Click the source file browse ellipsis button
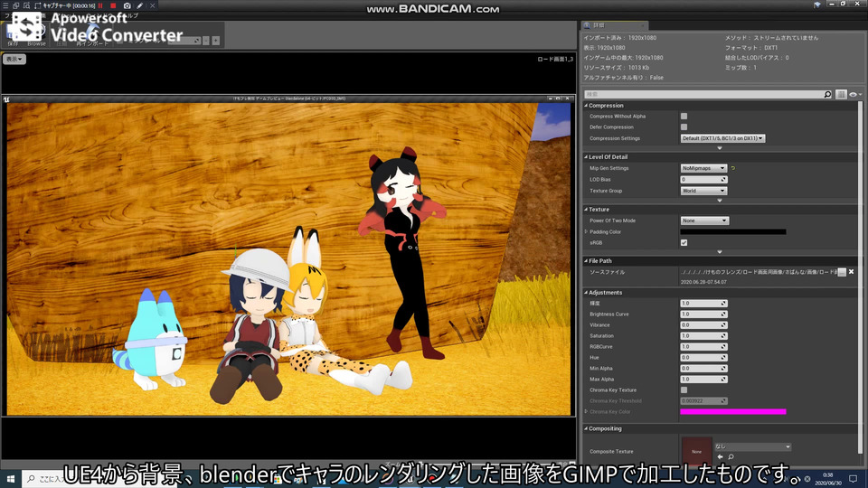Image resolution: width=868 pixels, height=488 pixels. [x=842, y=272]
